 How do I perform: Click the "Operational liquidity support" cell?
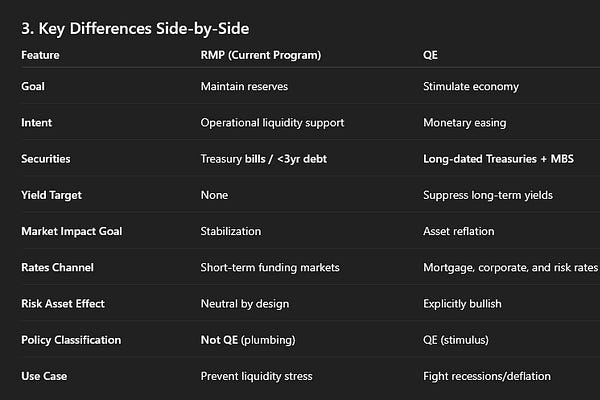(270, 123)
